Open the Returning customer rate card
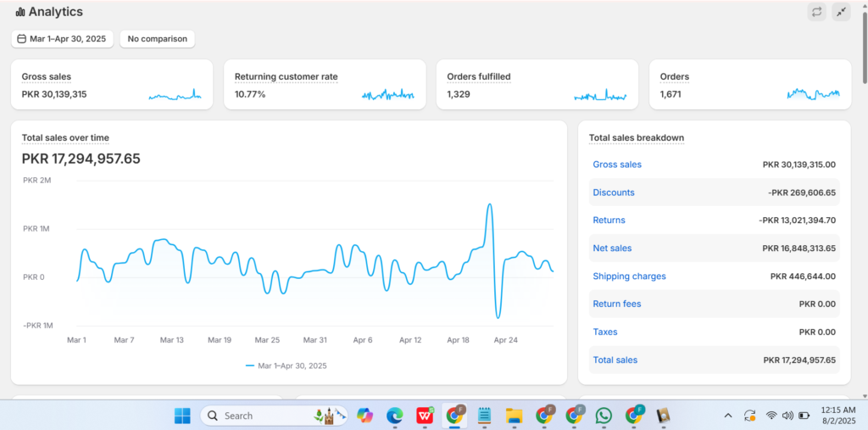The image size is (868, 430). [x=325, y=85]
